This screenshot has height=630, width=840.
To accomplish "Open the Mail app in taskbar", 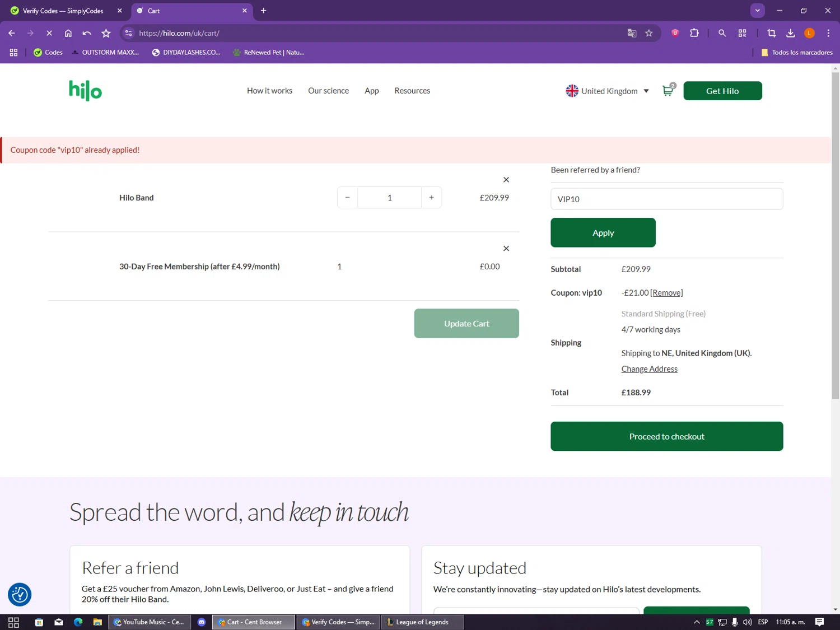I will pos(59,622).
